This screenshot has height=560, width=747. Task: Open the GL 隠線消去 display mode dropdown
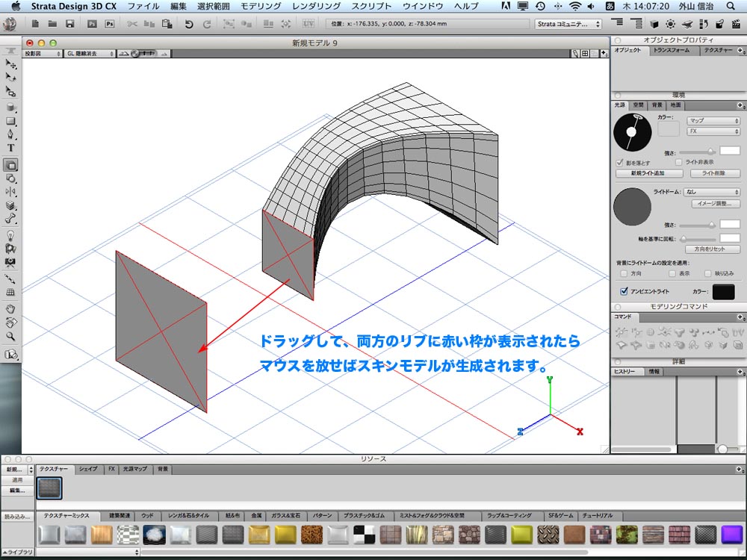tap(90, 54)
